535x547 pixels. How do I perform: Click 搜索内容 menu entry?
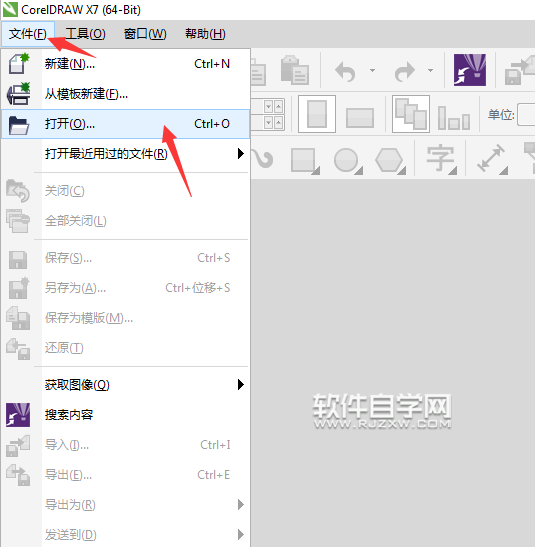click(x=126, y=415)
